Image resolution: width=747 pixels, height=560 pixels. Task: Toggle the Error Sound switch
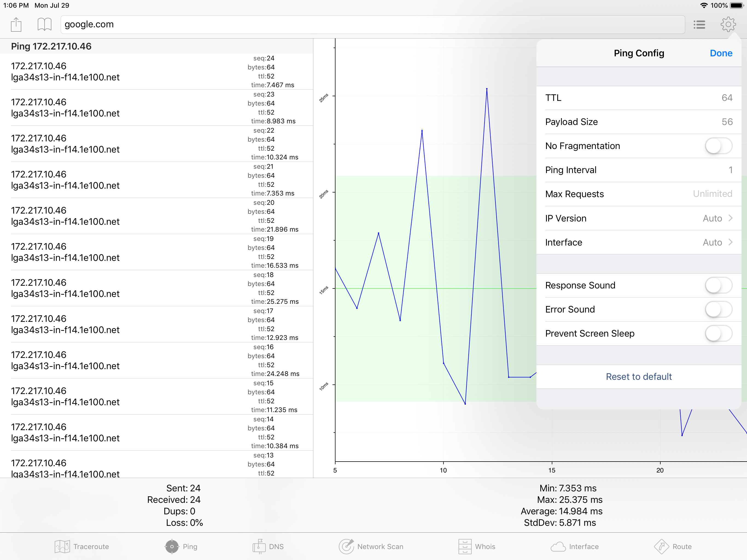pos(718,309)
